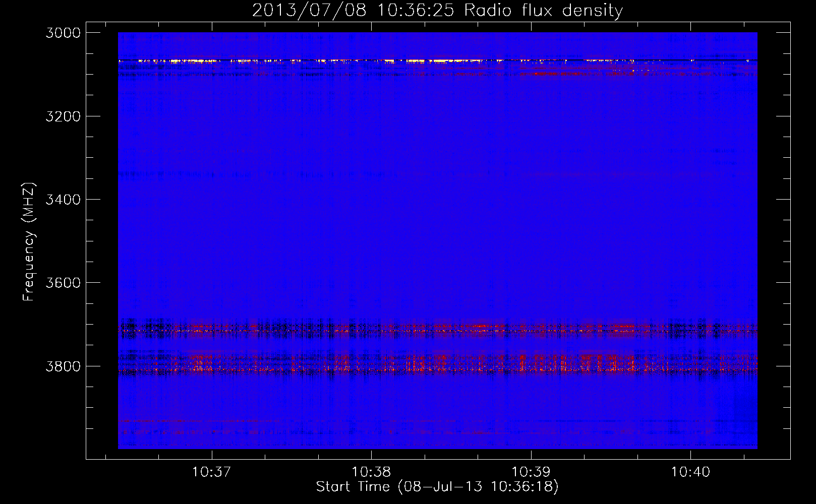Click the 10:39 time axis label
Image resolution: width=816 pixels, height=504 pixels.
pyautogui.click(x=531, y=472)
